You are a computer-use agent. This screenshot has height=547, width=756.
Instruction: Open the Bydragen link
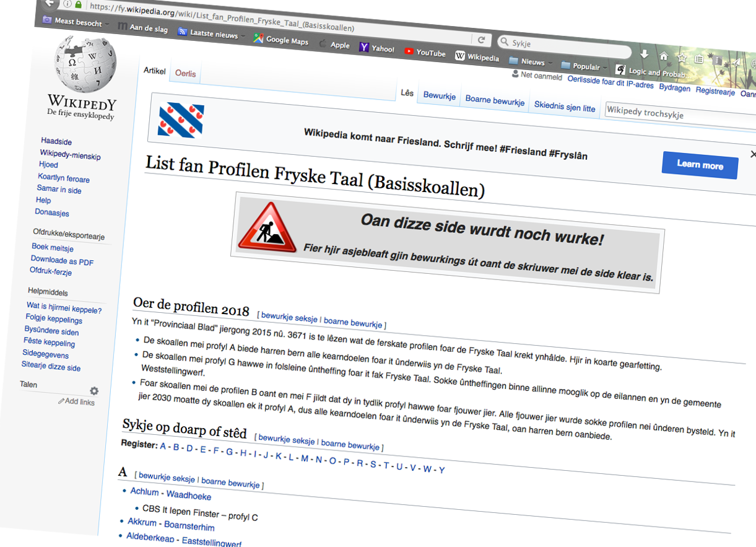pos(674,88)
